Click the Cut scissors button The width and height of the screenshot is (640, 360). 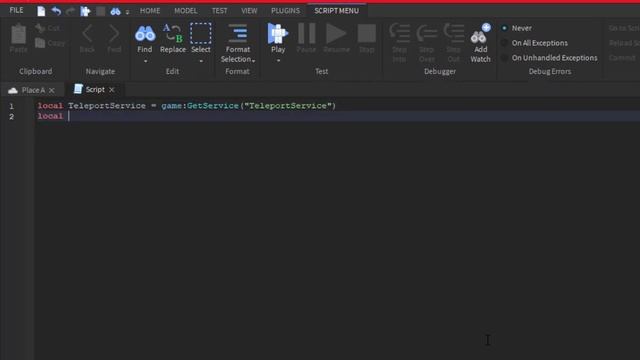[x=48, y=28]
